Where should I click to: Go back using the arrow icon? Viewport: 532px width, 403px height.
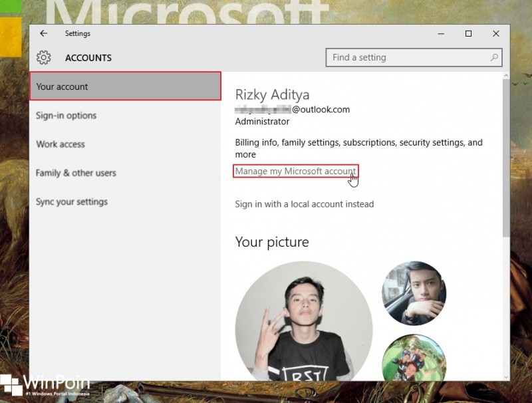click(x=43, y=33)
